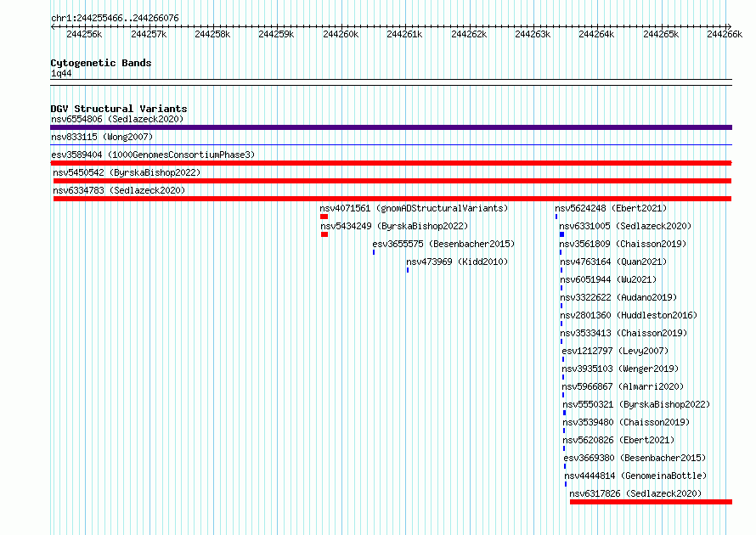Open the nsv833115 (Wong2007) variant label
Image resolution: width=756 pixels, height=535 pixels.
[102, 137]
